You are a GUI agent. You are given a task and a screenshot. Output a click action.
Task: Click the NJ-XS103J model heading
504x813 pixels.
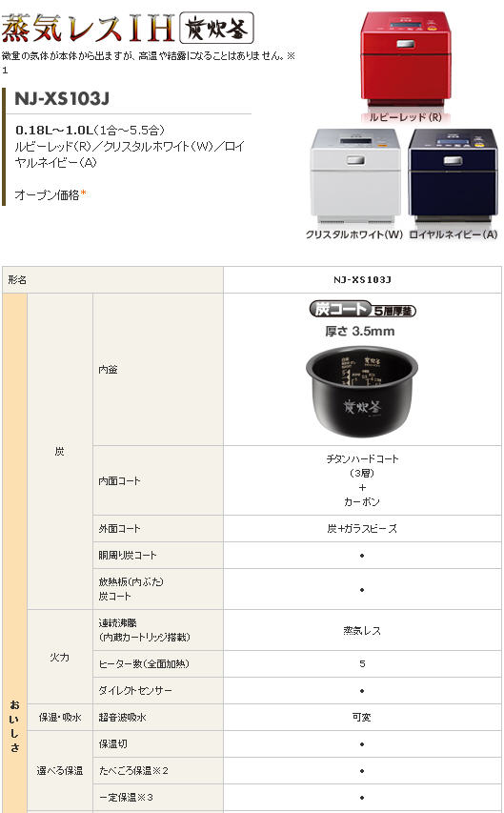[x=62, y=98]
